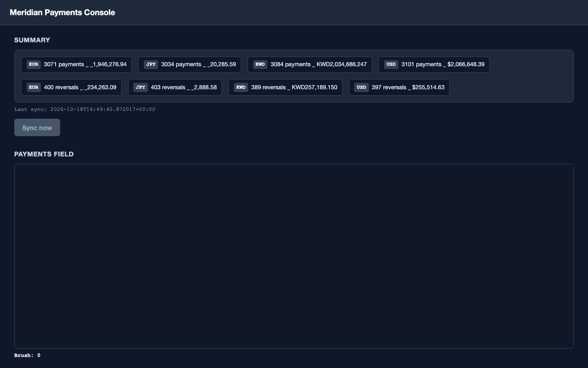Click the USD badge beside 3101 payments
The height and width of the screenshot is (368, 588).
(x=391, y=64)
